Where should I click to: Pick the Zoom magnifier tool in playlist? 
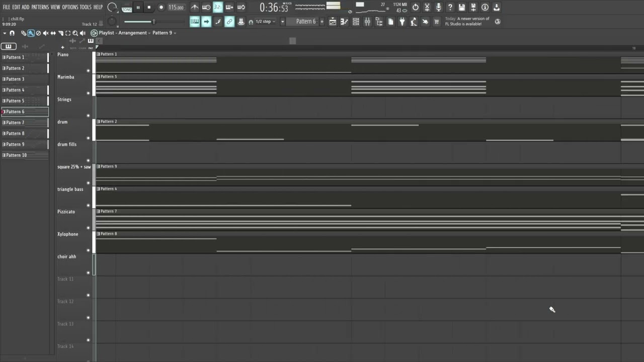click(75, 33)
